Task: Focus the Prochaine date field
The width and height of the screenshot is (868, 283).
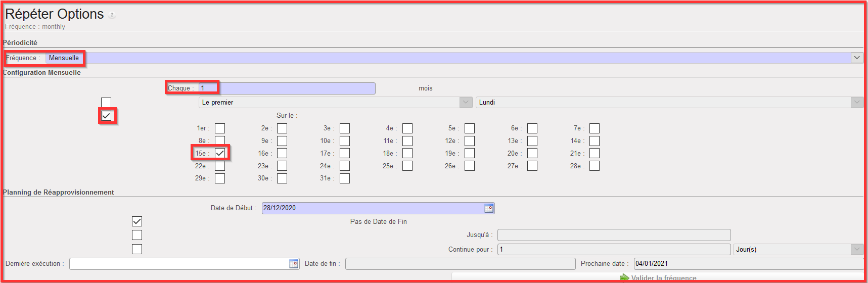Action: 748,264
